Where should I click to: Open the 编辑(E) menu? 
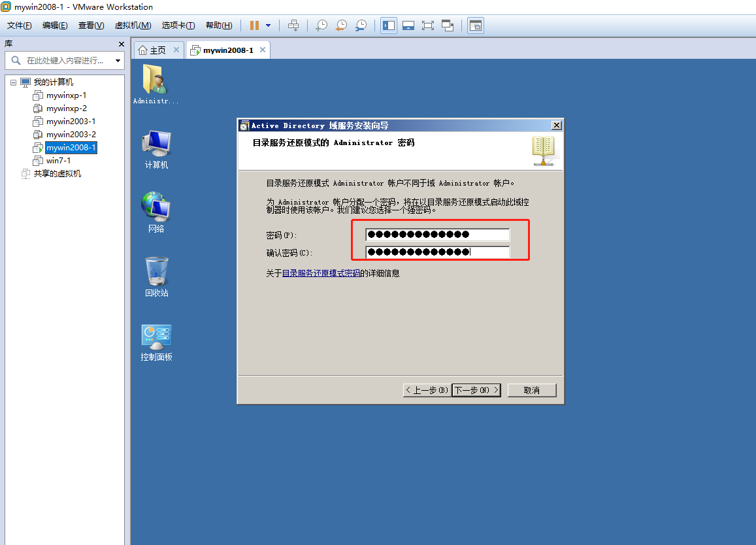pos(55,25)
